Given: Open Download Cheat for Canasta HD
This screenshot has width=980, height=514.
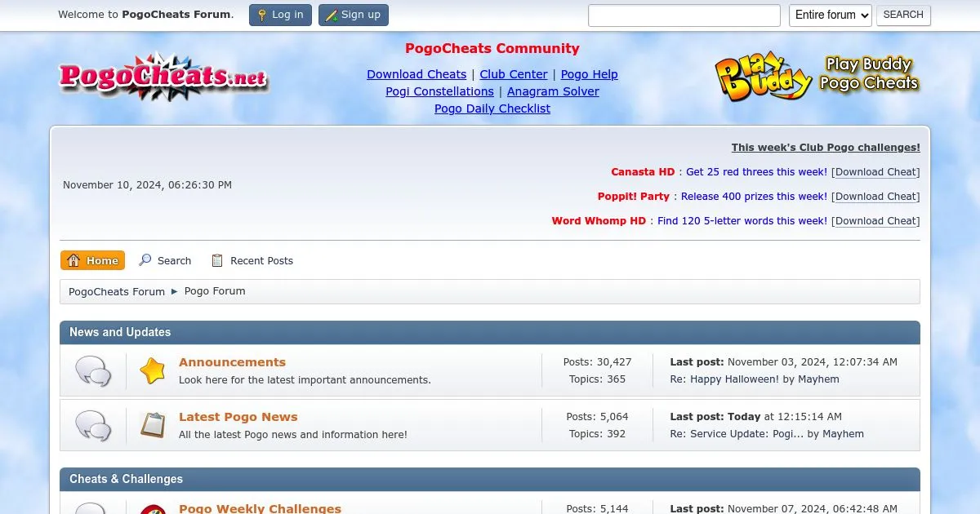Looking at the screenshot, I should pos(875,172).
